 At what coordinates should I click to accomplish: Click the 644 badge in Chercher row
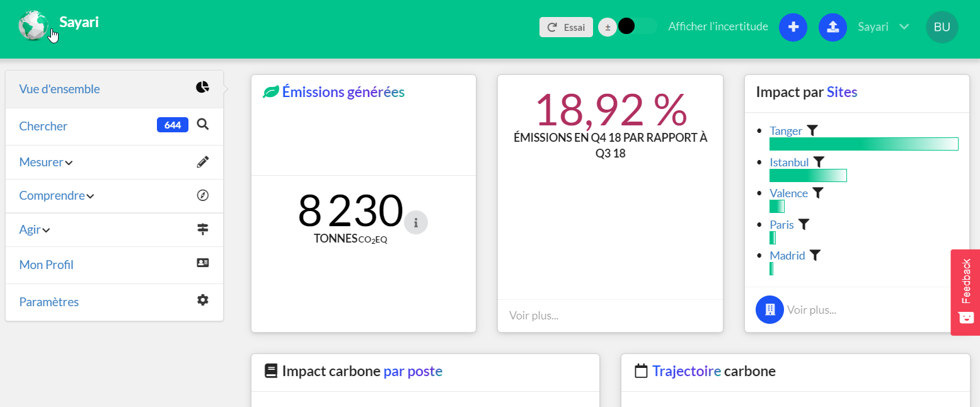click(x=173, y=125)
